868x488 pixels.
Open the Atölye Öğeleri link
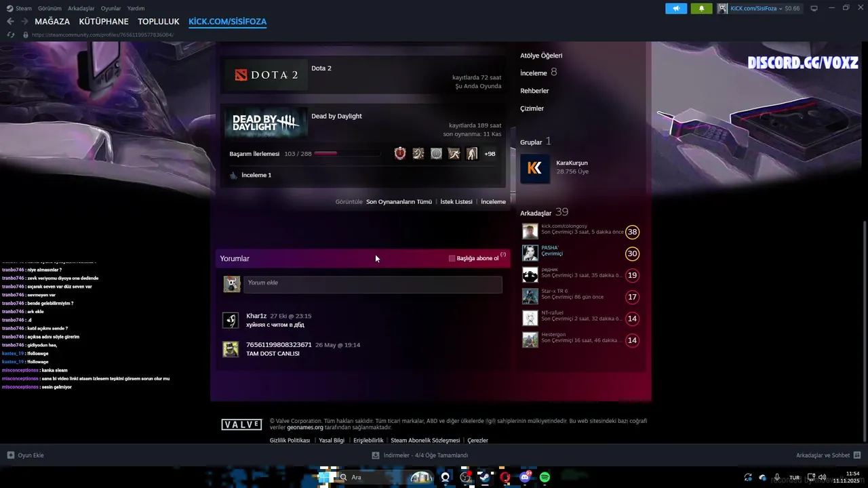[541, 56]
